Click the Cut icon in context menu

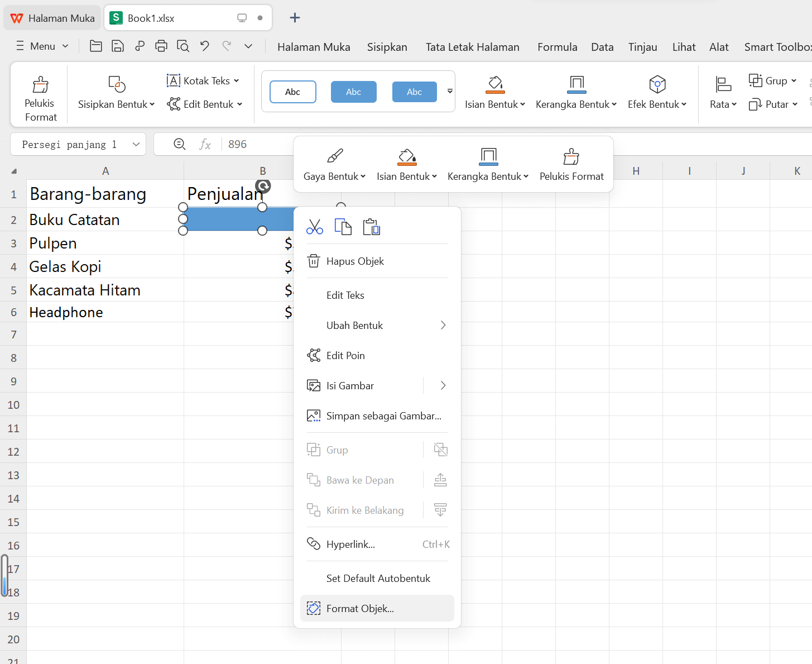click(x=315, y=227)
